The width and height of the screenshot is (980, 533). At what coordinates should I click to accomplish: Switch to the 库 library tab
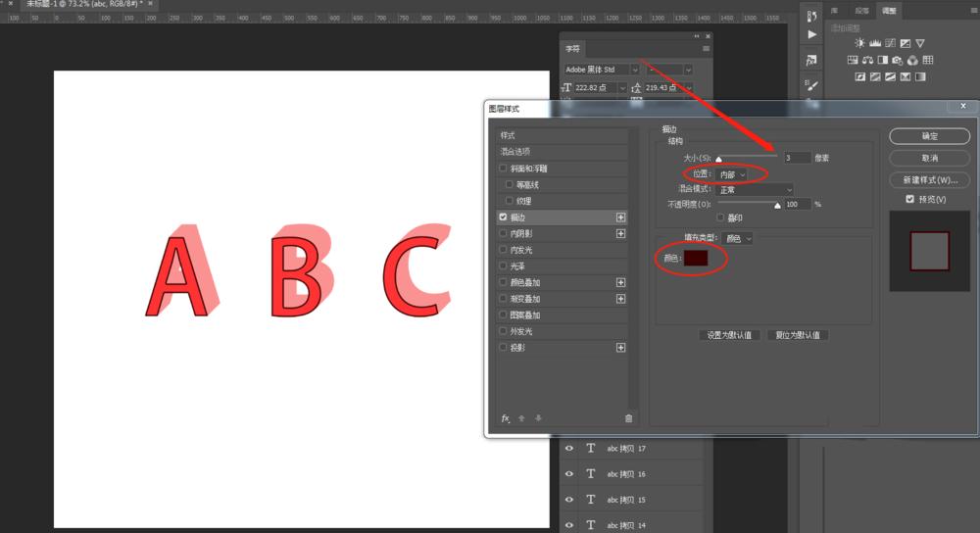[834, 11]
